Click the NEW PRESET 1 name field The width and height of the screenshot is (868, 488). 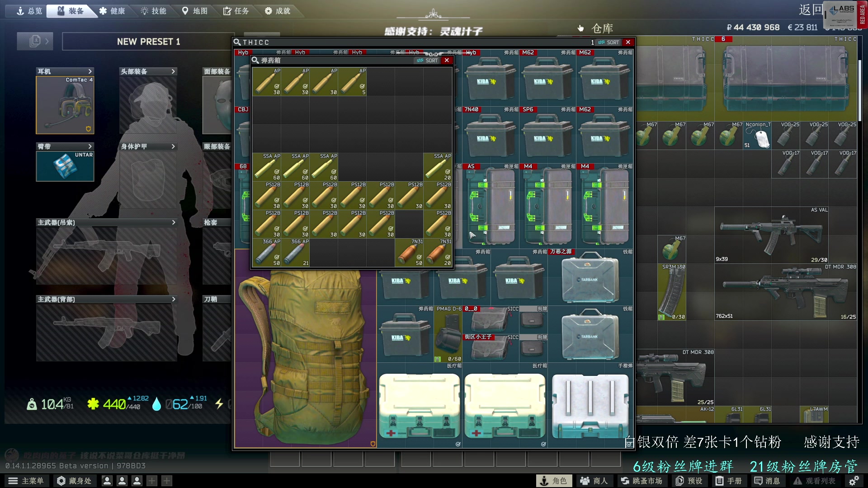148,42
